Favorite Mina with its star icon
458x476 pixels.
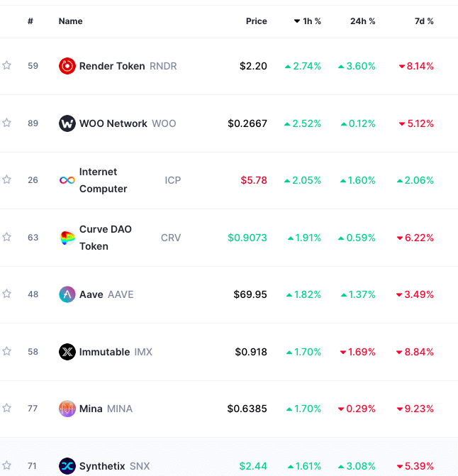coord(7,409)
